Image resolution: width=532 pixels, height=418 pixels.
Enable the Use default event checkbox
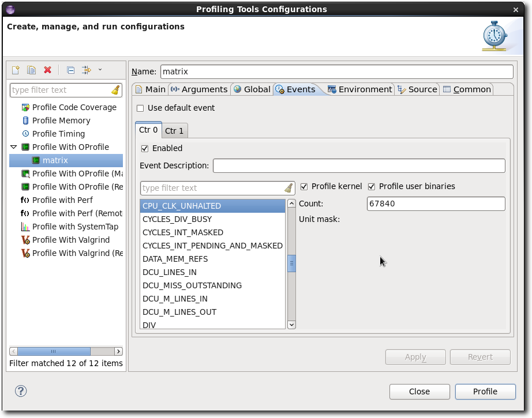140,108
